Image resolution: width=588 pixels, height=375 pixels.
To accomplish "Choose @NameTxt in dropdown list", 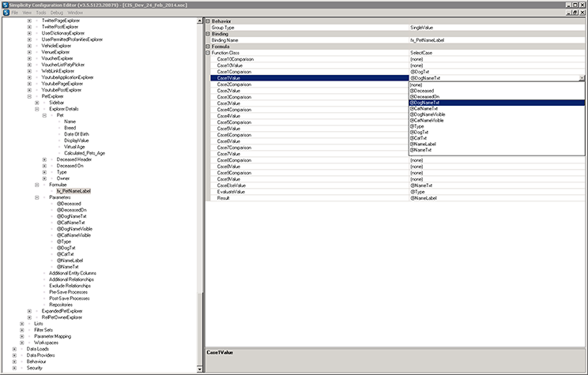I will pos(496,150).
